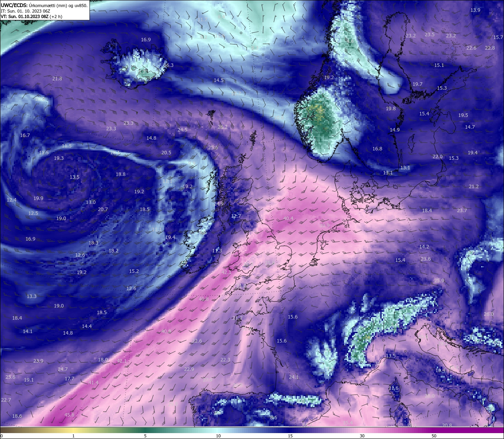The height and width of the screenshot is (439, 504).
Task: Click the 14.9 value label
Action: point(395,130)
